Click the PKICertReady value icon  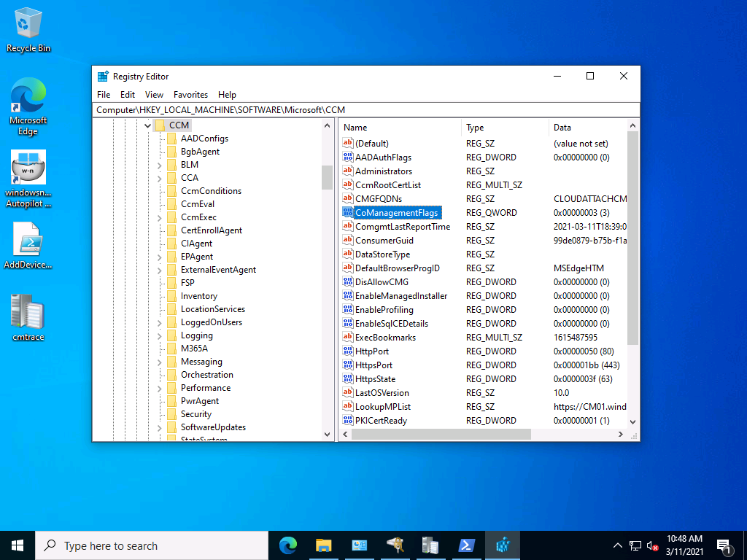tap(348, 421)
